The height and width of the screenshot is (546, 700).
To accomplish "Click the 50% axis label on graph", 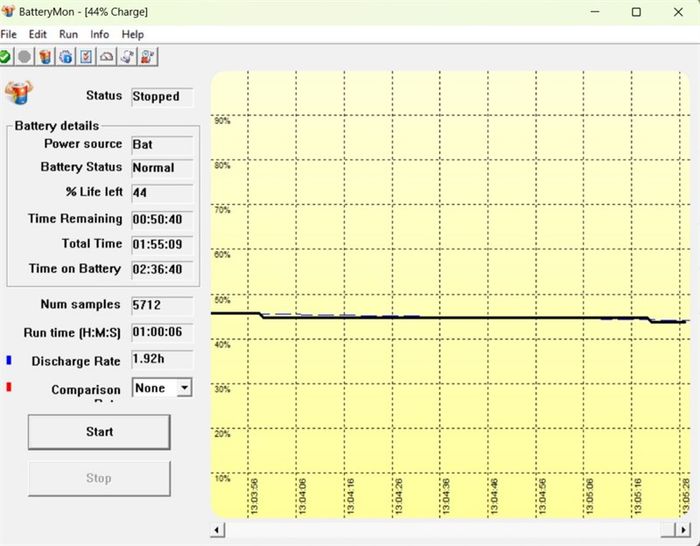I will tap(222, 300).
